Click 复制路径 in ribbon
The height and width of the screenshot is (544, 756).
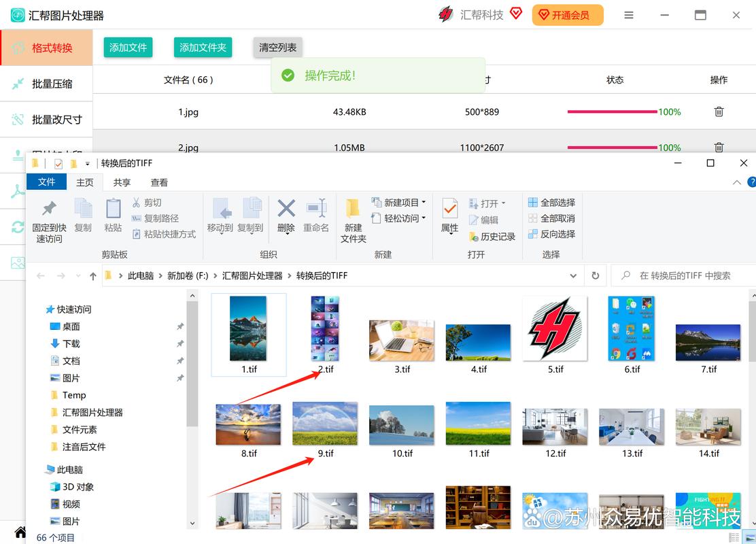click(155, 218)
